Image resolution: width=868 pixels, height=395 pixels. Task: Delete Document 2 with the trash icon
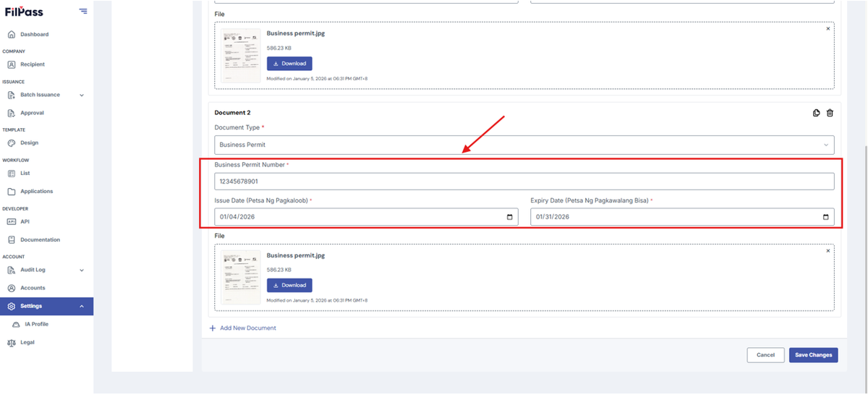point(830,113)
